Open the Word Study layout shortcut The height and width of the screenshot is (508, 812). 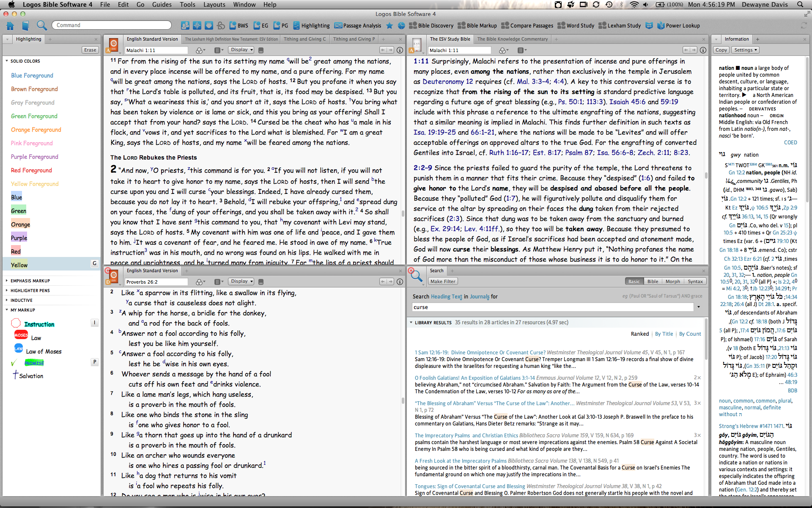576,25
